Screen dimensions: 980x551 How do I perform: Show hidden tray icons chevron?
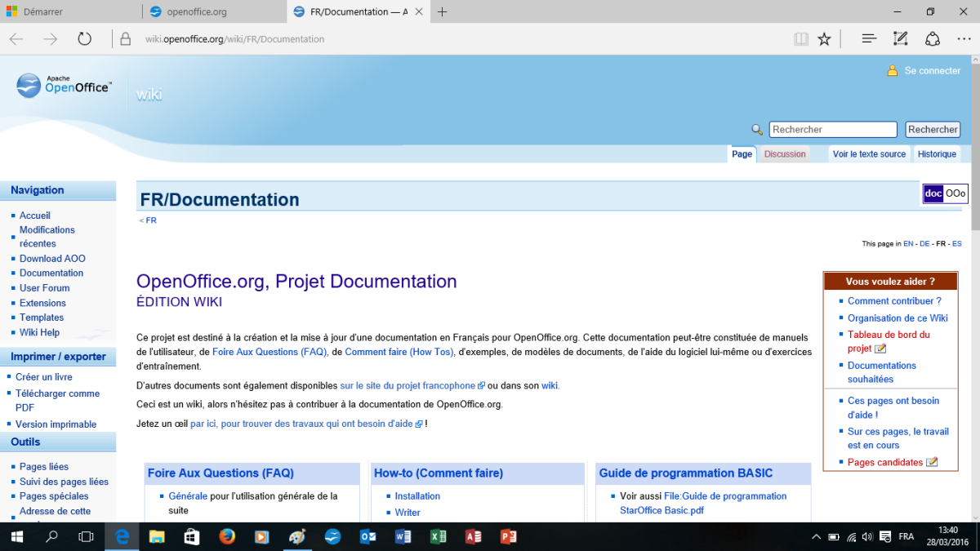tap(816, 536)
